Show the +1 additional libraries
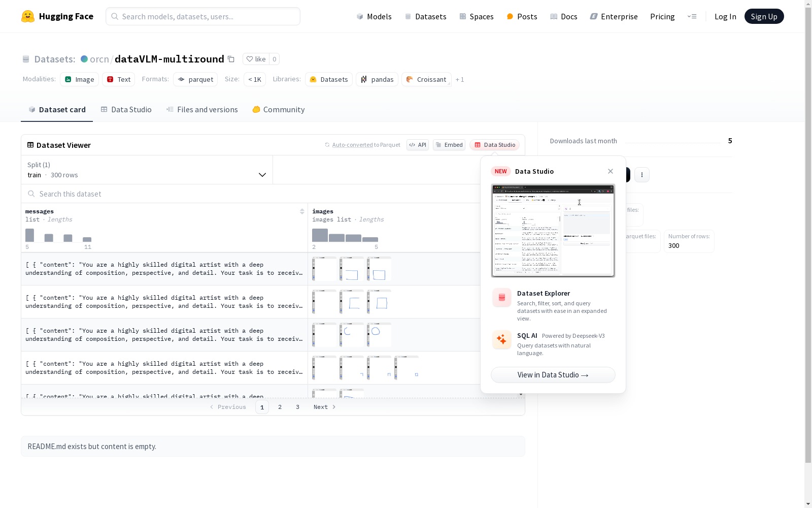Viewport: 812px width, 508px height. [x=460, y=79]
